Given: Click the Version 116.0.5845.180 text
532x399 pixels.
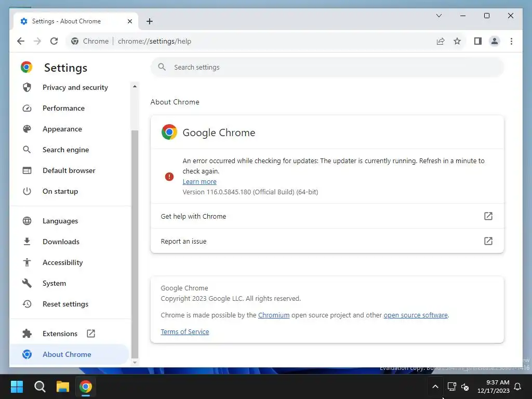Looking at the screenshot, I should 250,192.
